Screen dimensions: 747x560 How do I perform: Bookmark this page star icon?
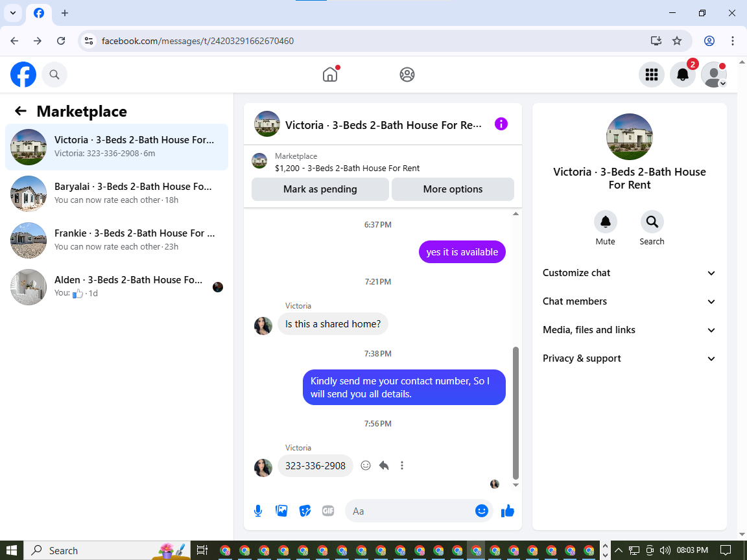tap(676, 41)
